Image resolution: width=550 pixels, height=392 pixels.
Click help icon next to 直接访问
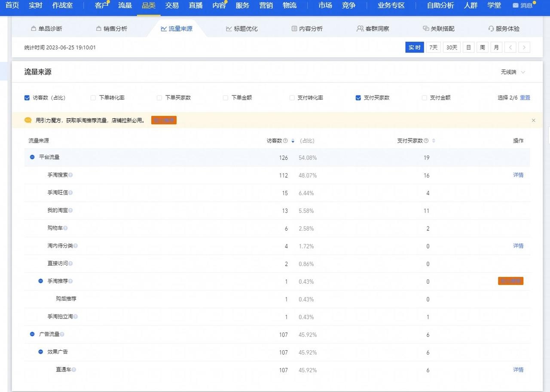tap(70, 263)
